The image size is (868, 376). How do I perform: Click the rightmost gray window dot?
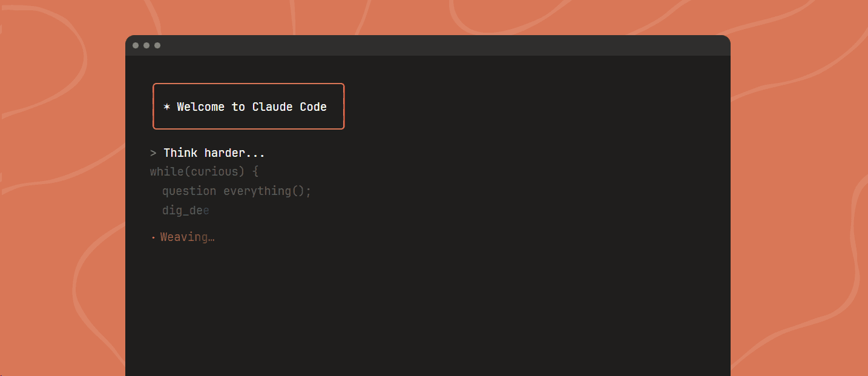click(157, 45)
